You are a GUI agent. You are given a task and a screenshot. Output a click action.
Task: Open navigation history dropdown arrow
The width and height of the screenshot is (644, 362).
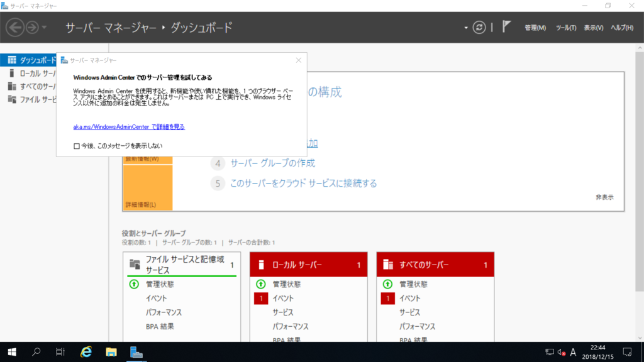coord(44,28)
